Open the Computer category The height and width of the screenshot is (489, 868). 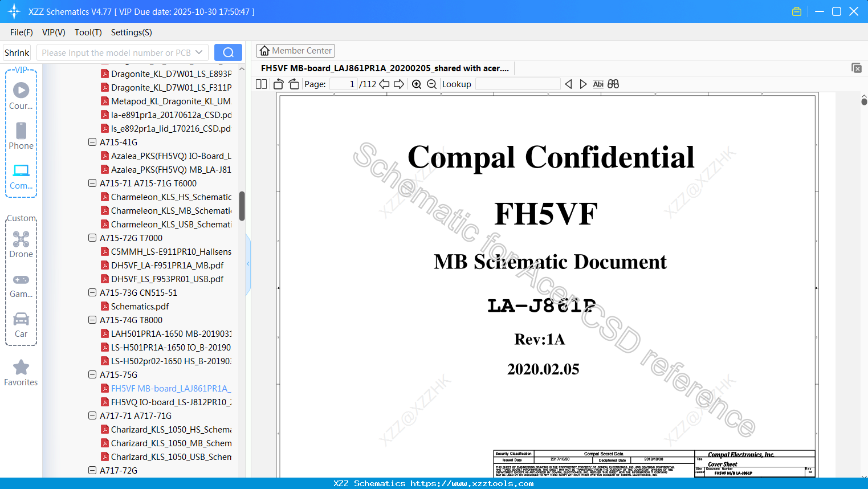(x=21, y=177)
